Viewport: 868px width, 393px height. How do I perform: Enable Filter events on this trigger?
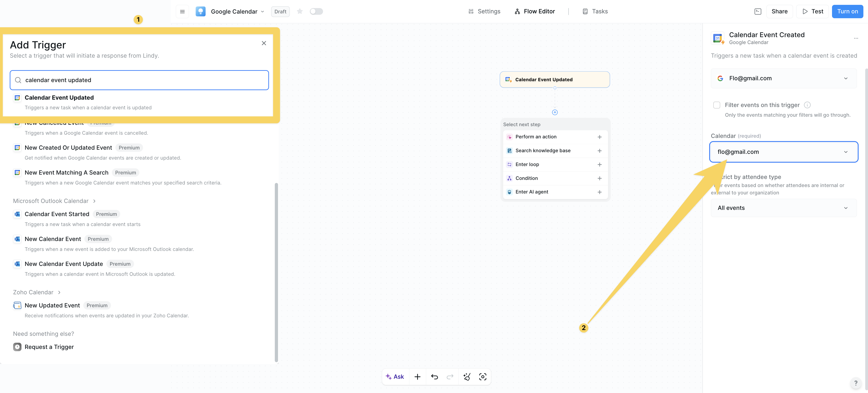[x=717, y=105]
